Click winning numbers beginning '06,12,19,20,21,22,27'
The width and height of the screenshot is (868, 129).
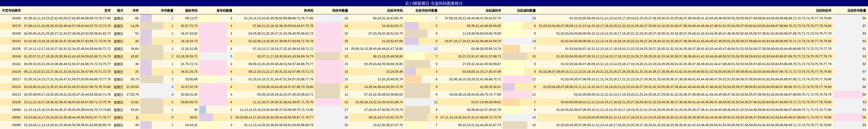tap(67, 72)
